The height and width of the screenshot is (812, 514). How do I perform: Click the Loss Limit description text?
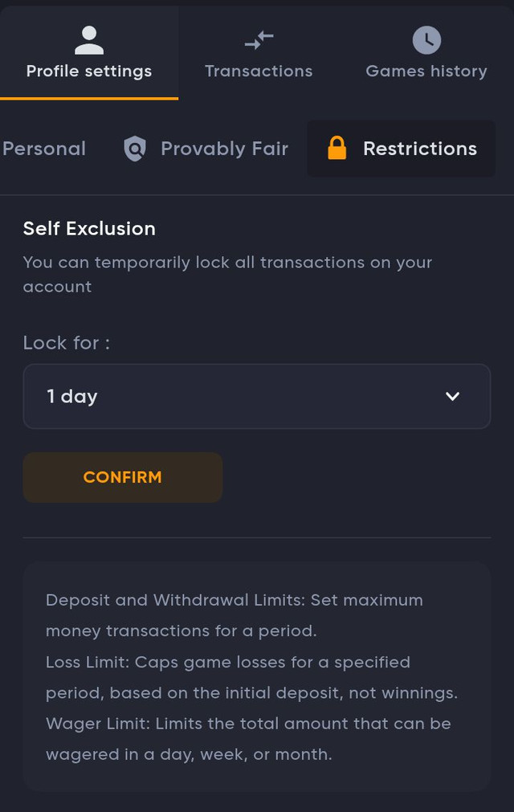[x=252, y=677]
